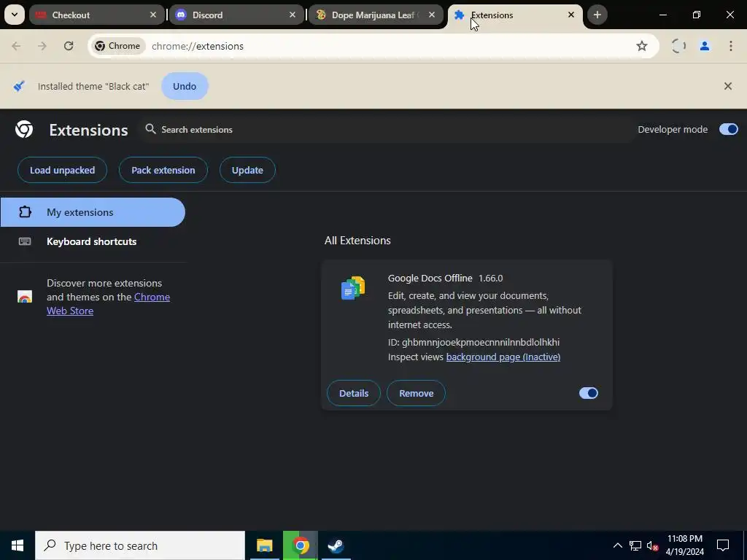Screen dimensions: 747x560
Task: Inspect background page (Inactive) link
Action: tap(503, 357)
